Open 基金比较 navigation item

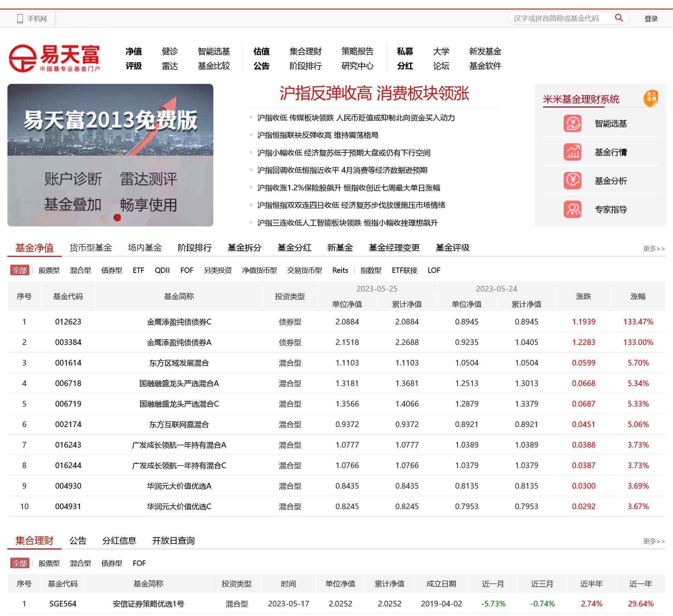coord(214,66)
